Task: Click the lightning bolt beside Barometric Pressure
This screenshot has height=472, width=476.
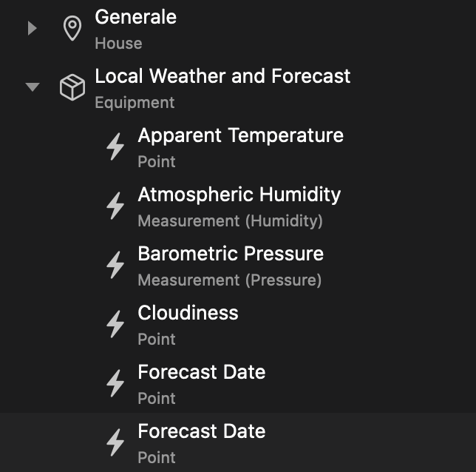Action: [115, 265]
